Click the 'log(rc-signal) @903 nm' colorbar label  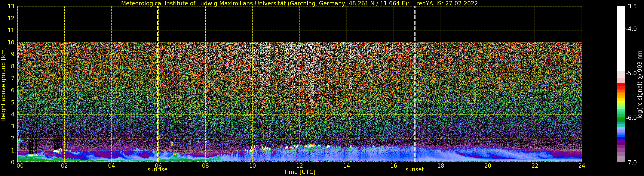point(640,84)
